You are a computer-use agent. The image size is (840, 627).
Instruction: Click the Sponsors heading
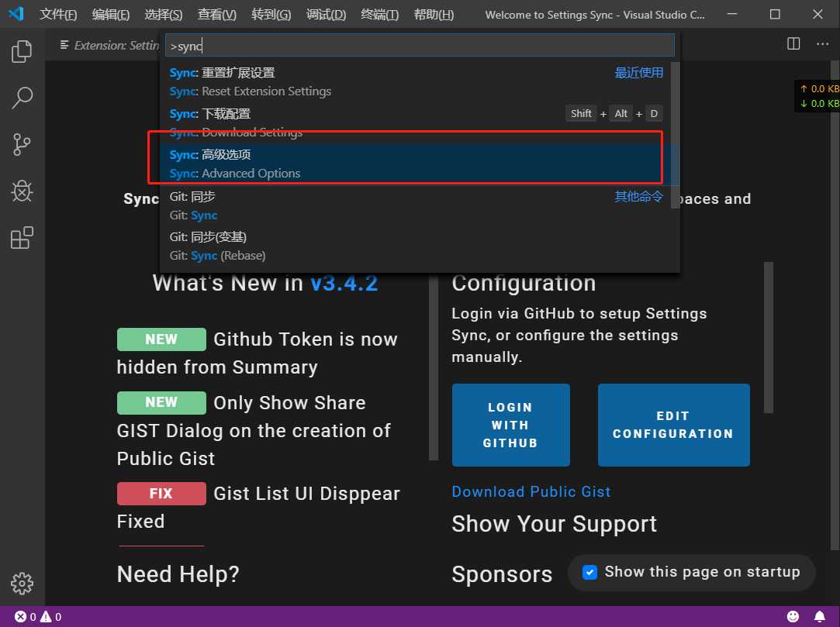click(502, 574)
